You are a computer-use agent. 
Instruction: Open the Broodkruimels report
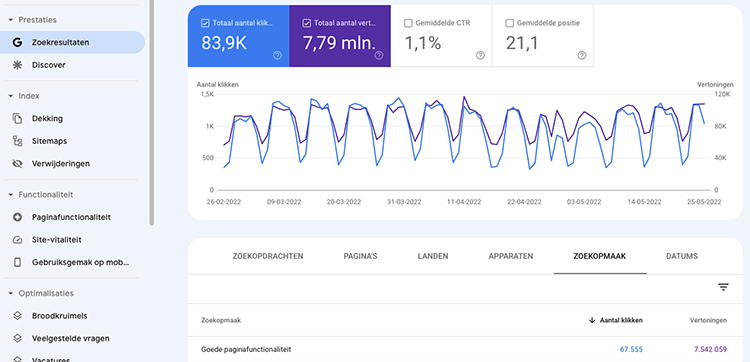[59, 316]
